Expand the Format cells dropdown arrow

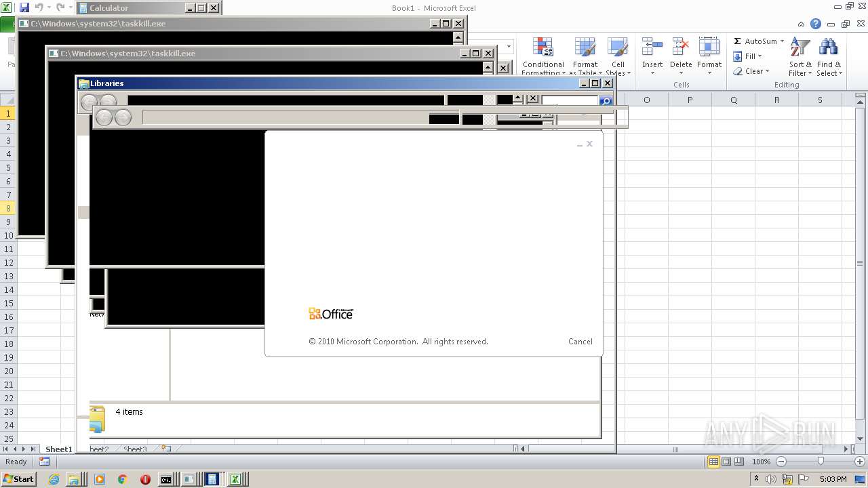[x=709, y=73]
